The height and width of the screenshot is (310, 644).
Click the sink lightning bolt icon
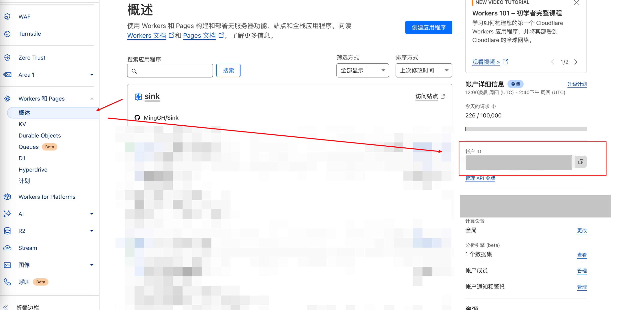click(138, 97)
